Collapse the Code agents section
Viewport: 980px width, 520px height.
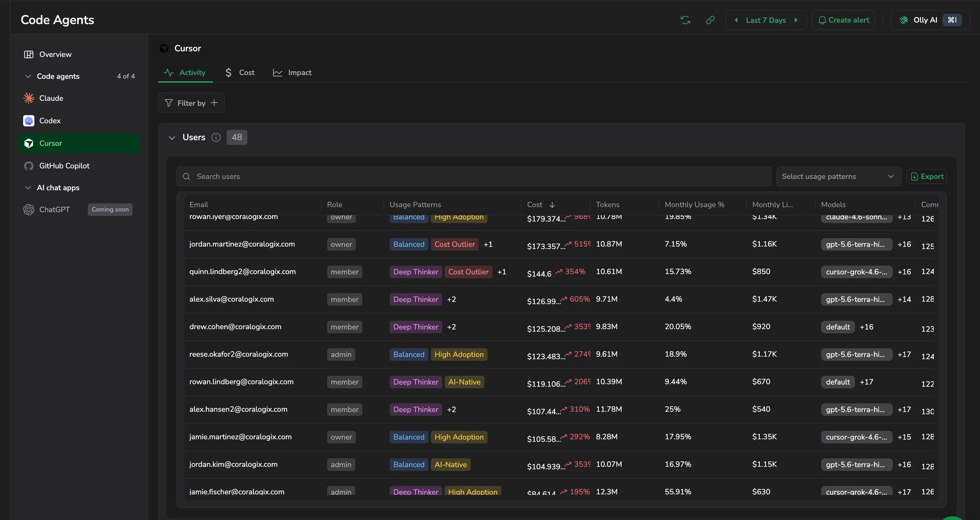pyautogui.click(x=28, y=76)
